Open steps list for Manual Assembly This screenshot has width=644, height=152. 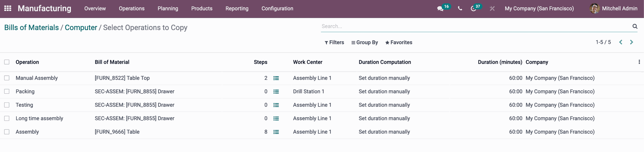276,78
